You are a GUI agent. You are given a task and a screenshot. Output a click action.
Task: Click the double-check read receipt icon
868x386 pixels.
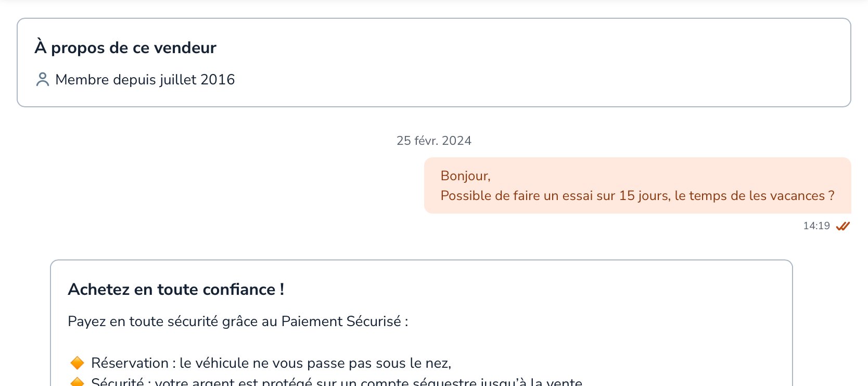[x=843, y=226]
